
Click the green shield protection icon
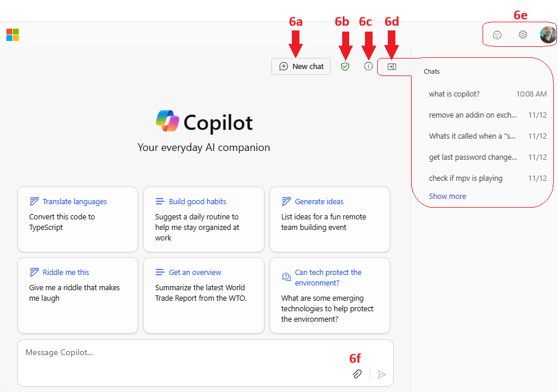coord(345,67)
